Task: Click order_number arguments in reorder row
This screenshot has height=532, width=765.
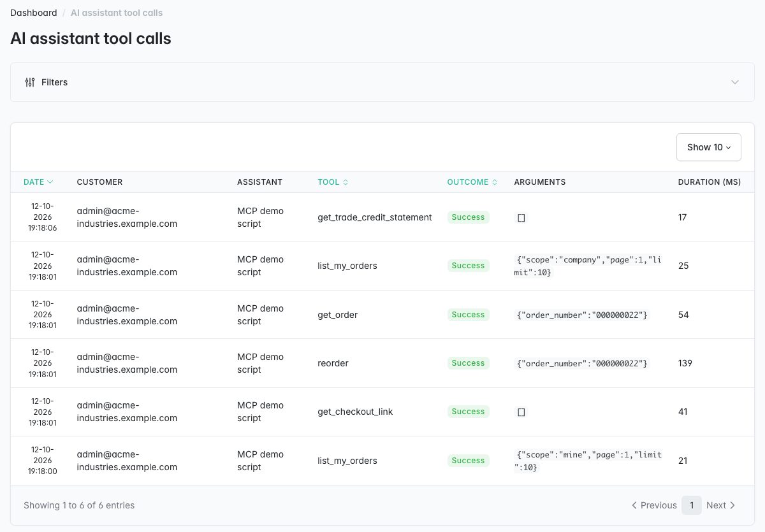Action: (582, 363)
